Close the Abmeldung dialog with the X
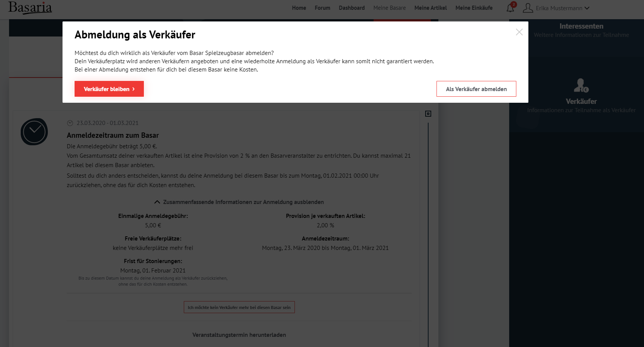 (519, 32)
